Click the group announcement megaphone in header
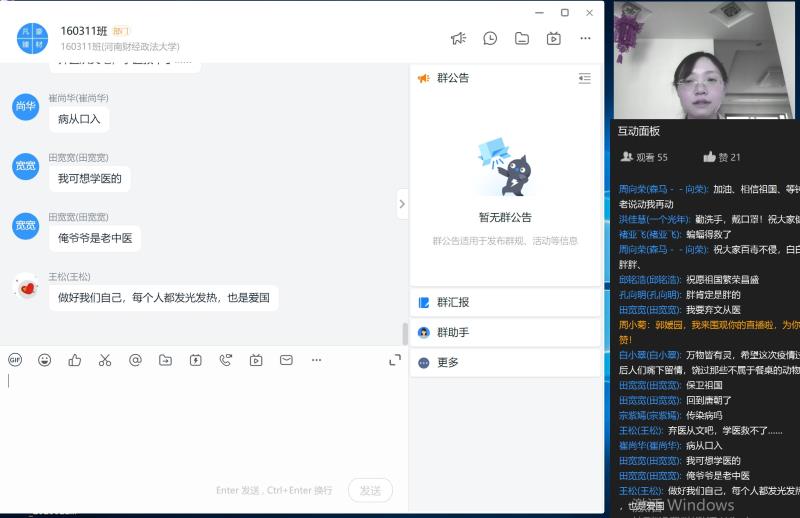This screenshot has height=518, width=800. [458, 39]
